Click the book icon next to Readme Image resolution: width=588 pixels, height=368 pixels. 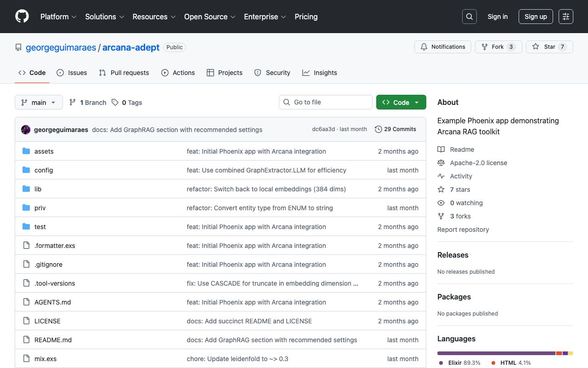tap(441, 149)
